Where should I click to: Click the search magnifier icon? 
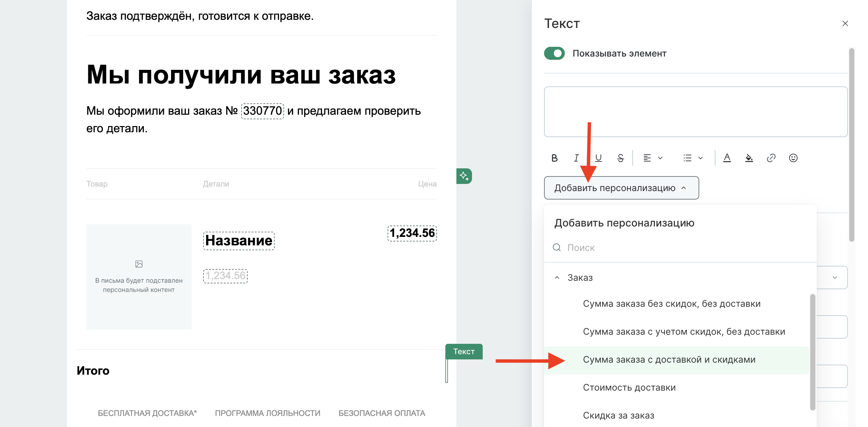[557, 248]
